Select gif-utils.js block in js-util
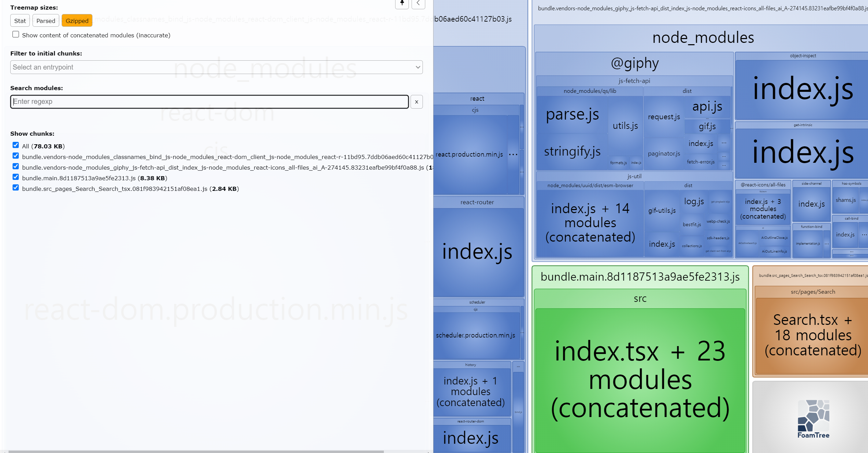Screen dimensions: 868x453 [x=662, y=210]
